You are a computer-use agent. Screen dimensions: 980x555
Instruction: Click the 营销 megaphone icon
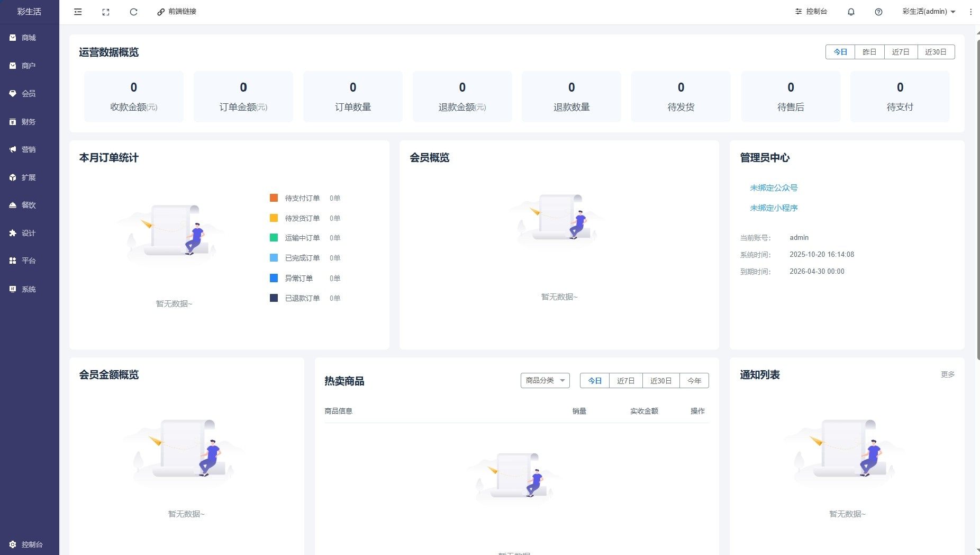[13, 149]
